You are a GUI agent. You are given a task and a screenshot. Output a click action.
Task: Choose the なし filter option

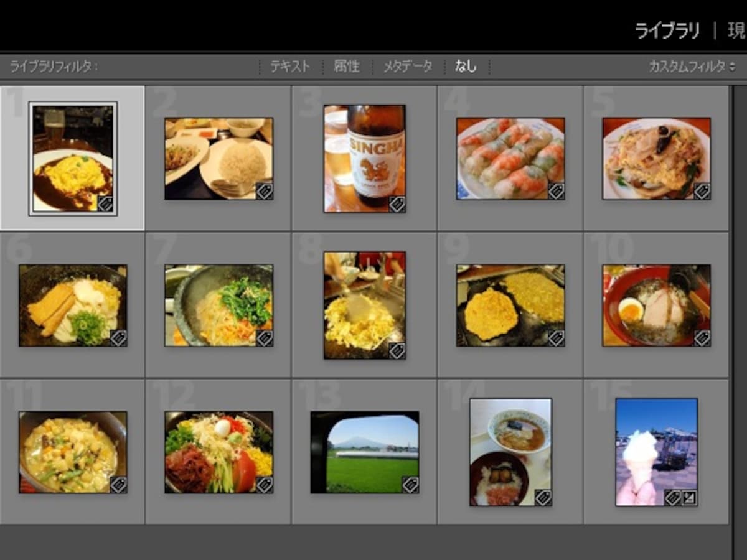(x=466, y=66)
